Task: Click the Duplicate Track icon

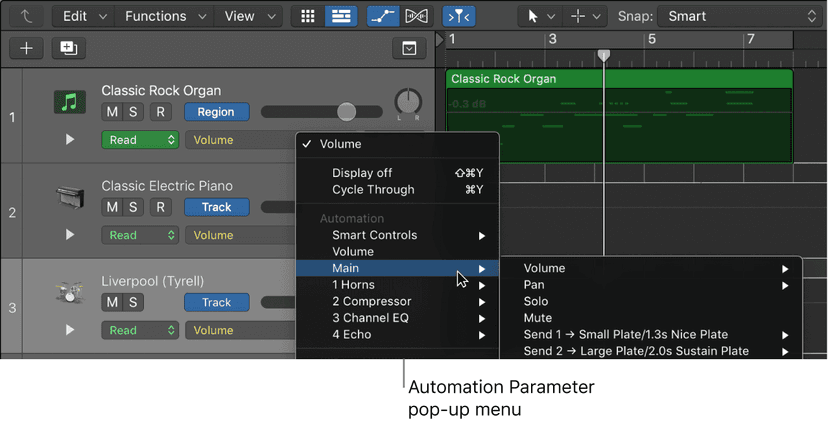Action: [x=69, y=49]
